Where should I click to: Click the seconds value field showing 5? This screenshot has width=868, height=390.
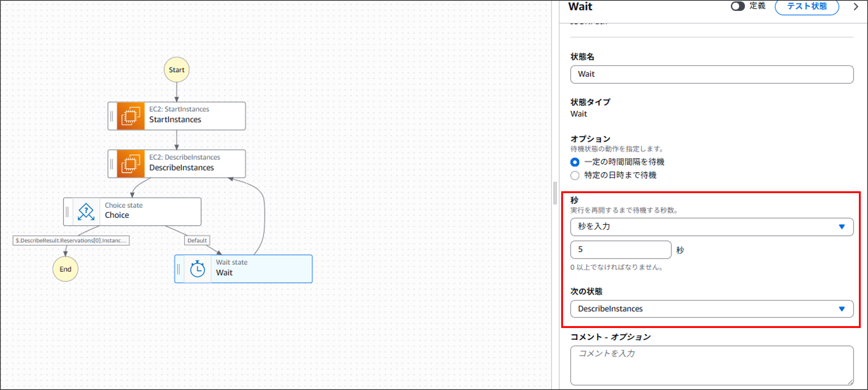click(x=620, y=250)
